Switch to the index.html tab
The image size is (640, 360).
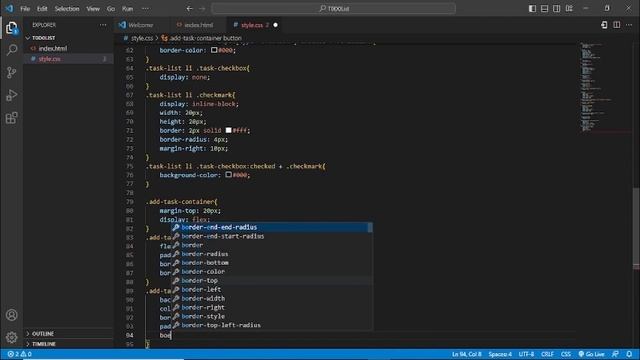[x=198, y=25]
